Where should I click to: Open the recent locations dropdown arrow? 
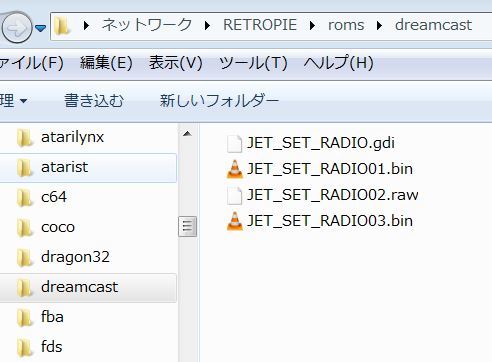tap(40, 28)
